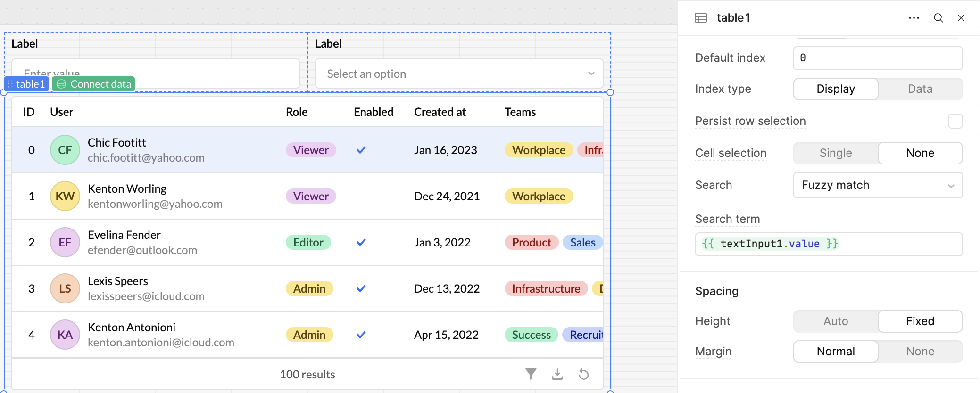Open the Search Fuzzy match dropdown
Screen dimensions: 980x393
(x=878, y=185)
